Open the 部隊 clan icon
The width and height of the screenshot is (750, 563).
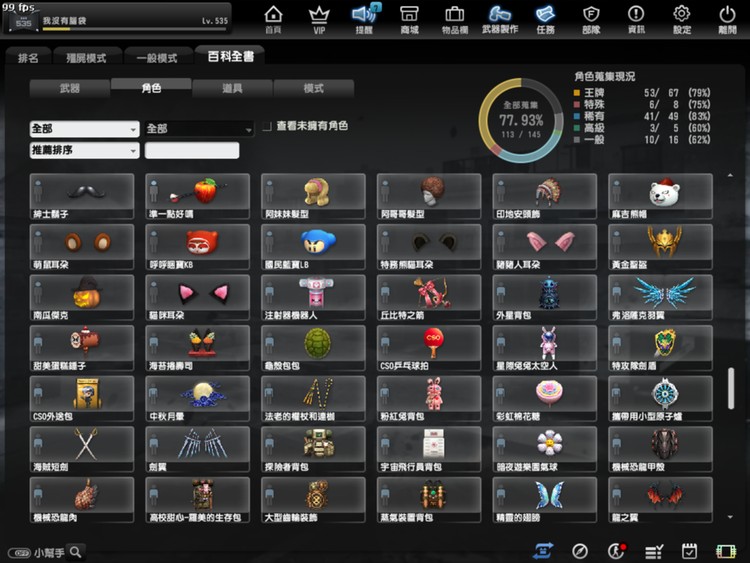(x=591, y=19)
